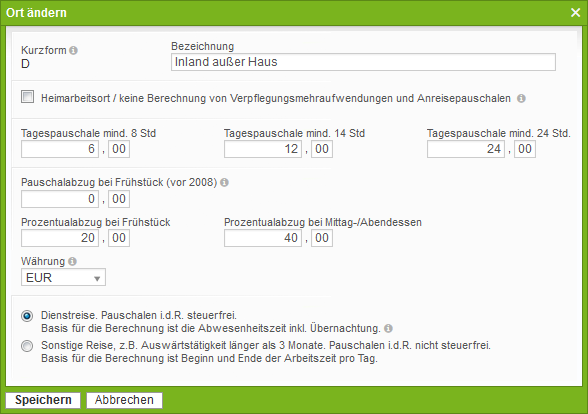Image resolution: width=588 pixels, height=414 pixels.
Task: Click info icon next to Kurzform
Action: 74,50
